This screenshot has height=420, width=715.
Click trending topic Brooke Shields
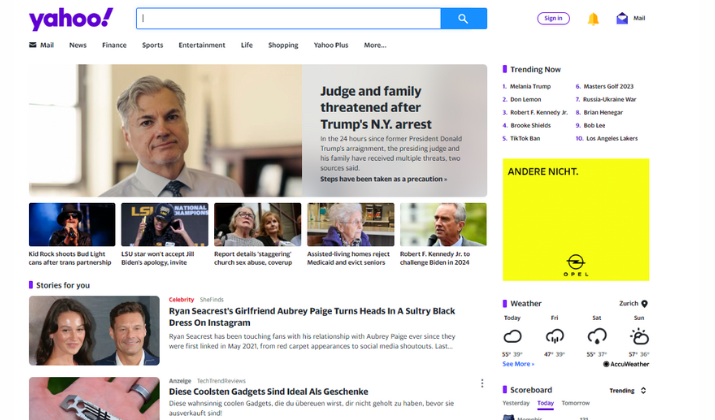[x=530, y=125]
